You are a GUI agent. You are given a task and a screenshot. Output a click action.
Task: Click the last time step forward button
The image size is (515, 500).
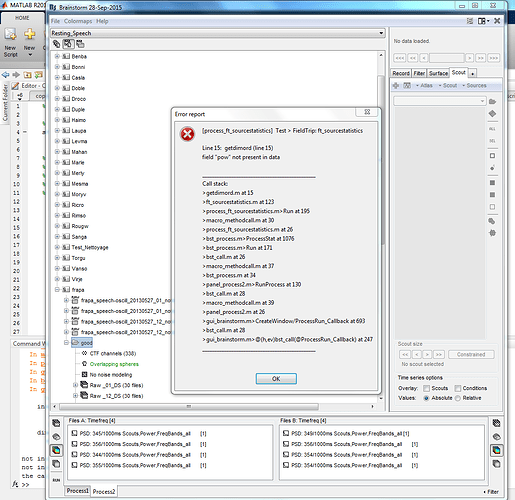(x=493, y=58)
